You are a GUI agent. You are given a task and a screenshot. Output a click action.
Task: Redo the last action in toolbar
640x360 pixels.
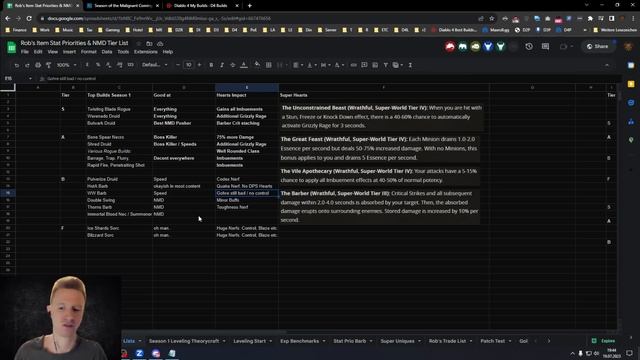pos(27,65)
